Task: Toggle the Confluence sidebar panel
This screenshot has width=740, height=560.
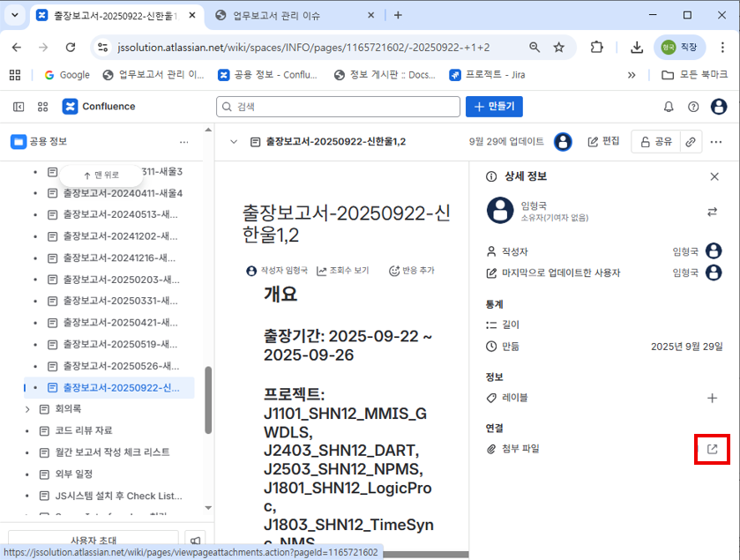Action: (19, 107)
